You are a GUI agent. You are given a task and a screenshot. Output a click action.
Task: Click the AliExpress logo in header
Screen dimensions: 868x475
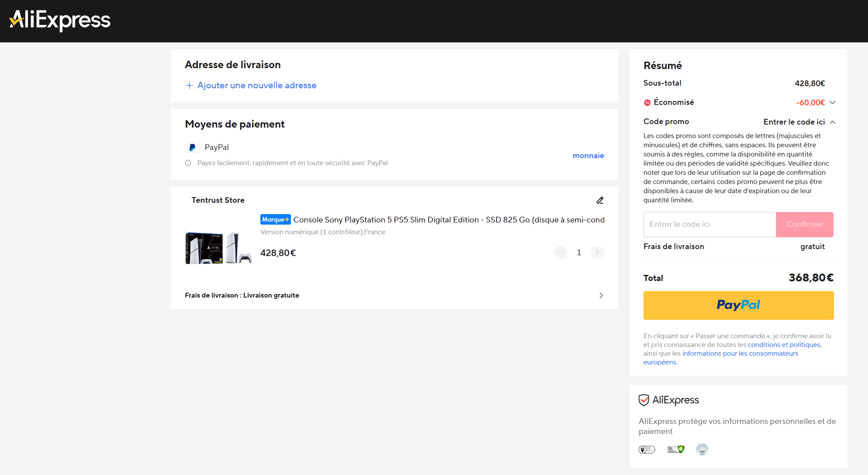60,20
